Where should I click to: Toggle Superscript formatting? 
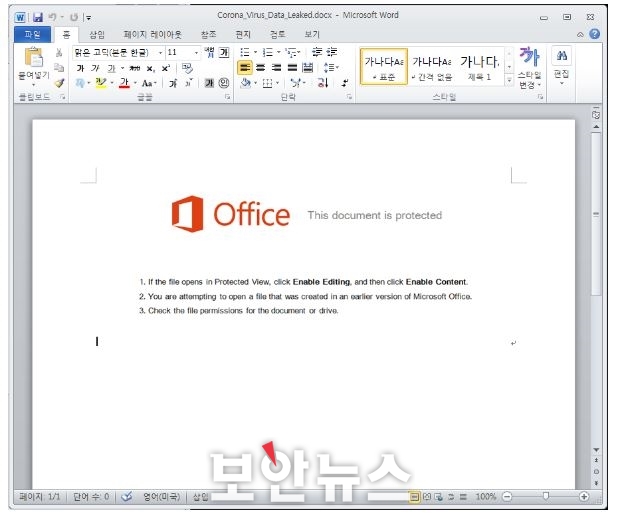tap(166, 68)
